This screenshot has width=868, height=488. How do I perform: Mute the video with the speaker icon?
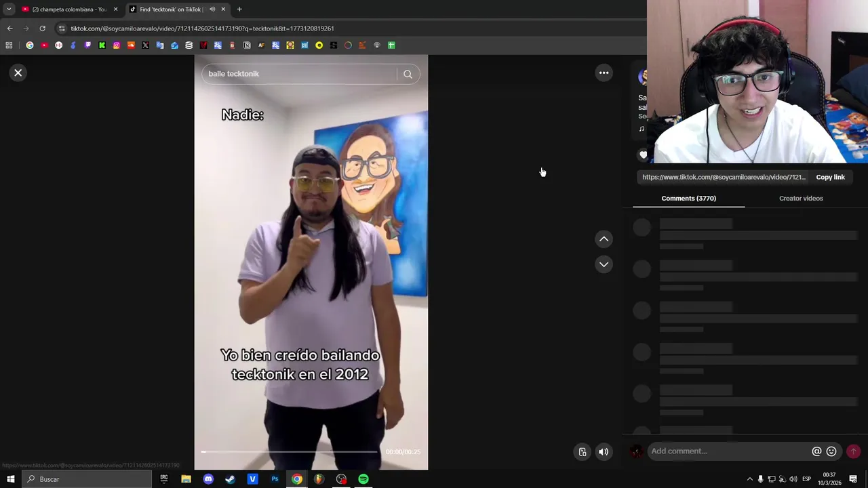[603, 451]
